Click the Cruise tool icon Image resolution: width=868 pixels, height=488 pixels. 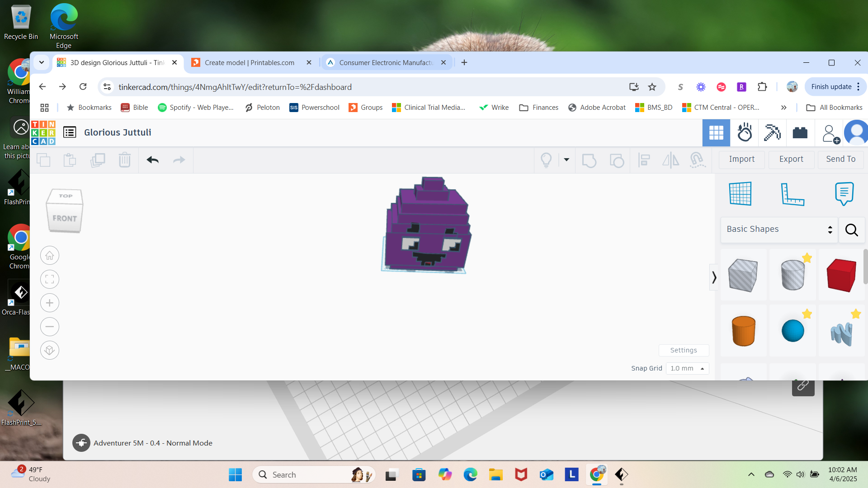[698, 160]
